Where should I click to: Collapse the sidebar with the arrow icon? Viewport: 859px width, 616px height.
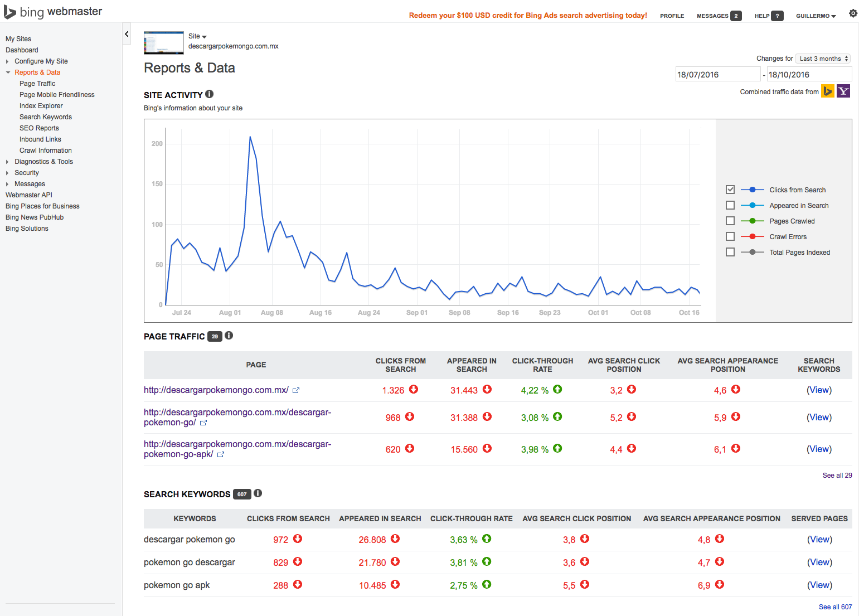pyautogui.click(x=127, y=34)
